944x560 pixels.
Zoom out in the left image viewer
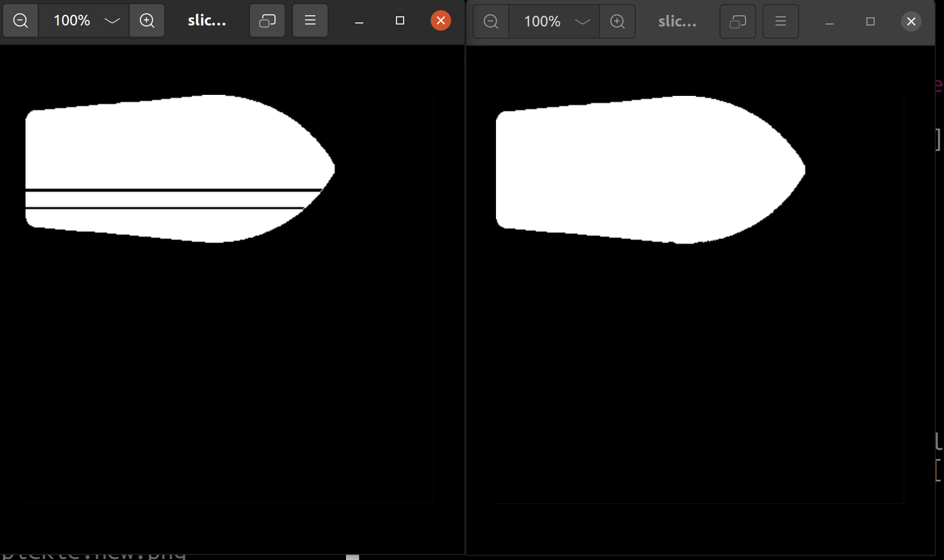click(x=20, y=20)
